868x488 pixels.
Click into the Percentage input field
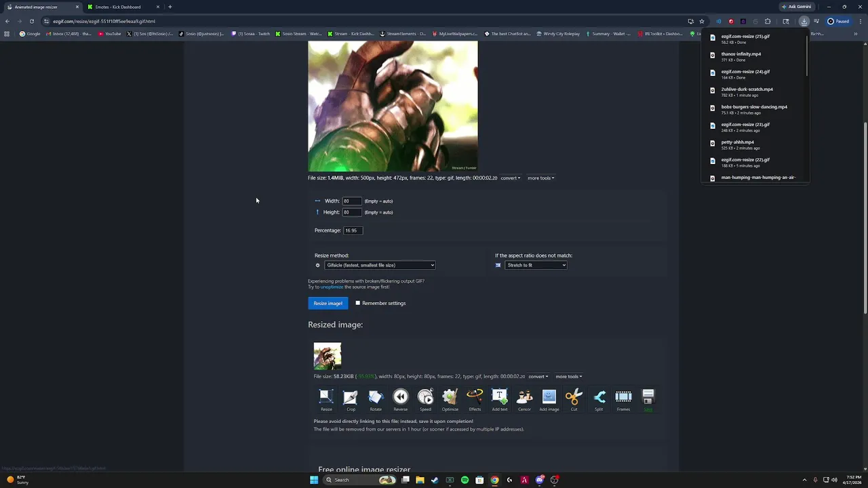pos(353,230)
